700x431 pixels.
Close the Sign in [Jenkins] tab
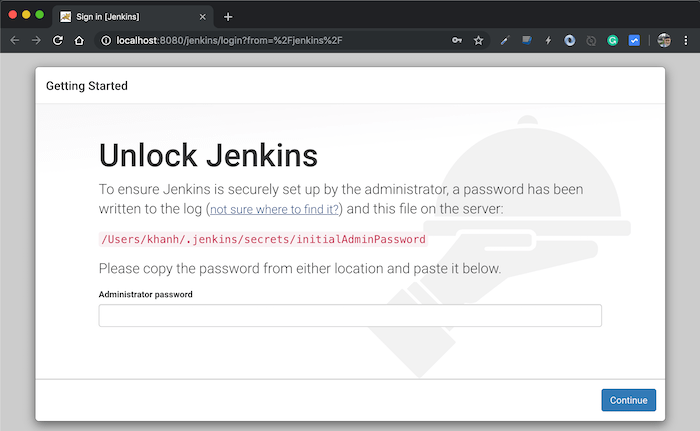(203, 17)
